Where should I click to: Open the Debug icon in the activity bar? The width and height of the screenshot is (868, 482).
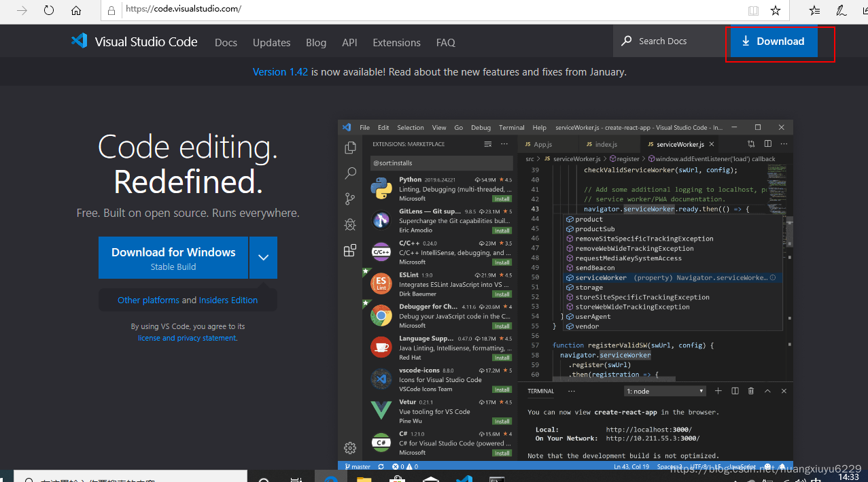click(350, 224)
